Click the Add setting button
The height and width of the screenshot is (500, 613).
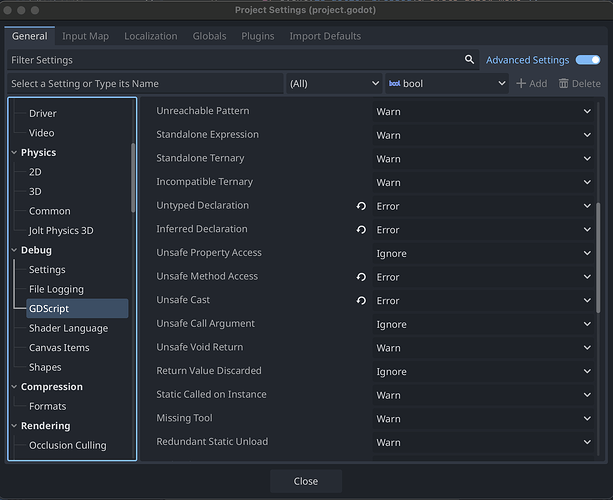tap(531, 83)
